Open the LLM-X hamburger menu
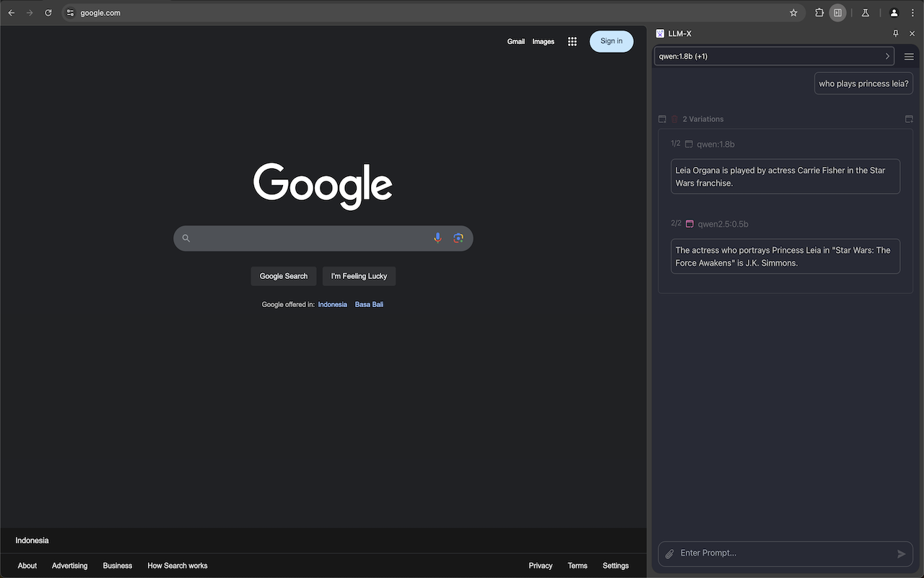 909,56
